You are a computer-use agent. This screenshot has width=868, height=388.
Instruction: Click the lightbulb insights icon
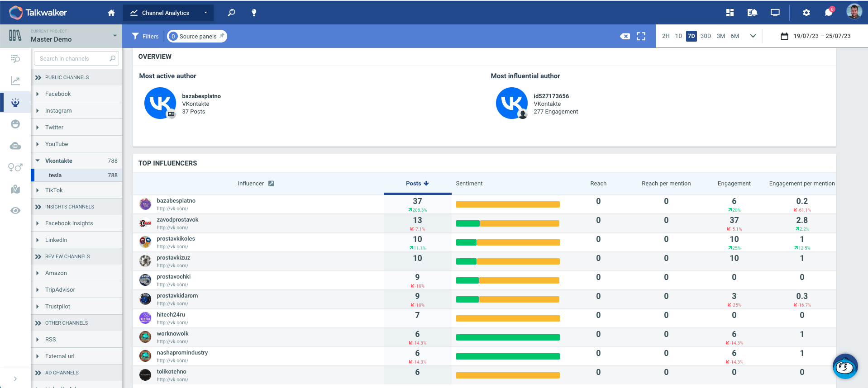pos(254,13)
